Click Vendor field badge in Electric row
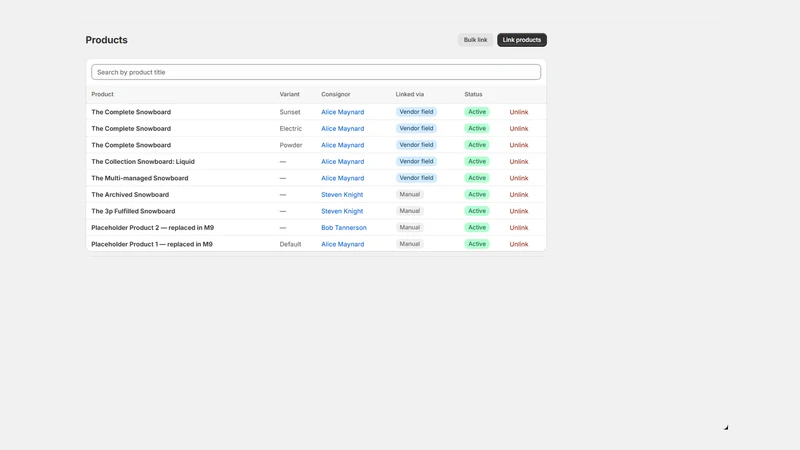 [416, 128]
